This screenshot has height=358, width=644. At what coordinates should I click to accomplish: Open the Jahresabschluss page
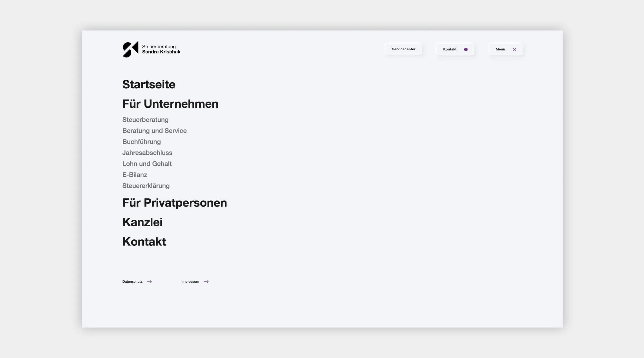click(147, 153)
